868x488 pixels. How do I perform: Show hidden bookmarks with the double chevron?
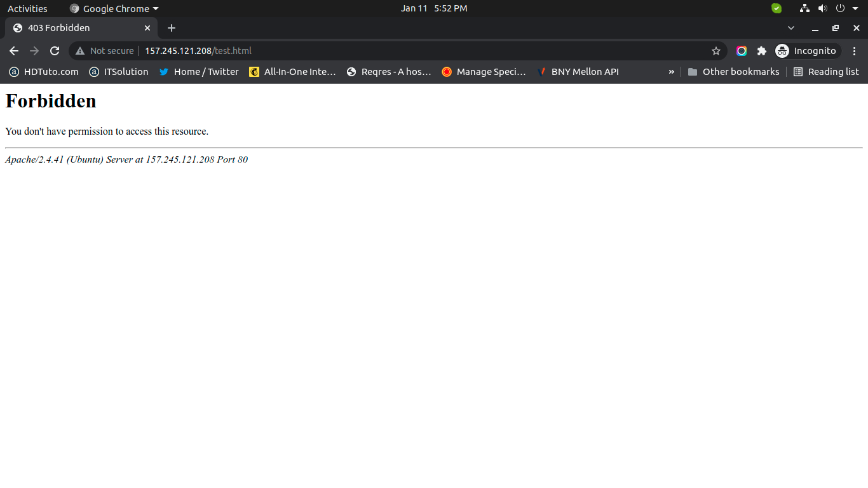671,72
